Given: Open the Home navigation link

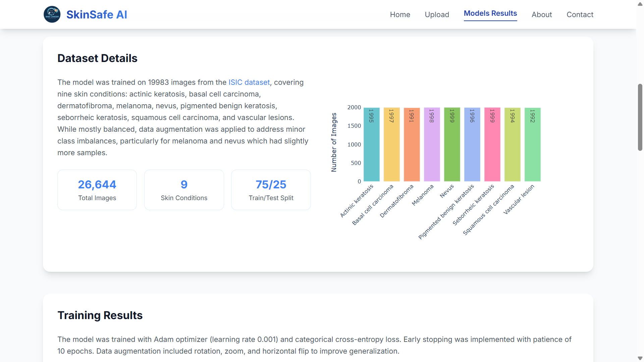Looking at the screenshot, I should point(400,14).
